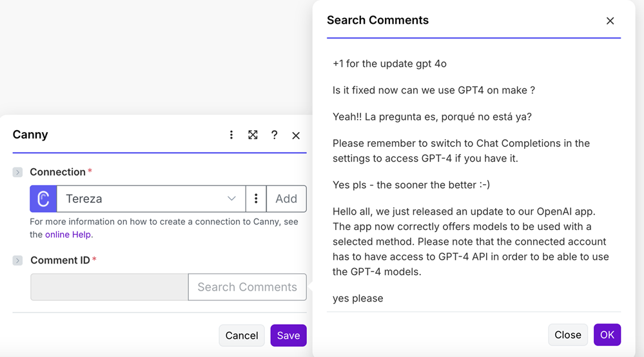This screenshot has width=644, height=357.
Task: Click the Comment ID input field
Action: pyautogui.click(x=109, y=287)
